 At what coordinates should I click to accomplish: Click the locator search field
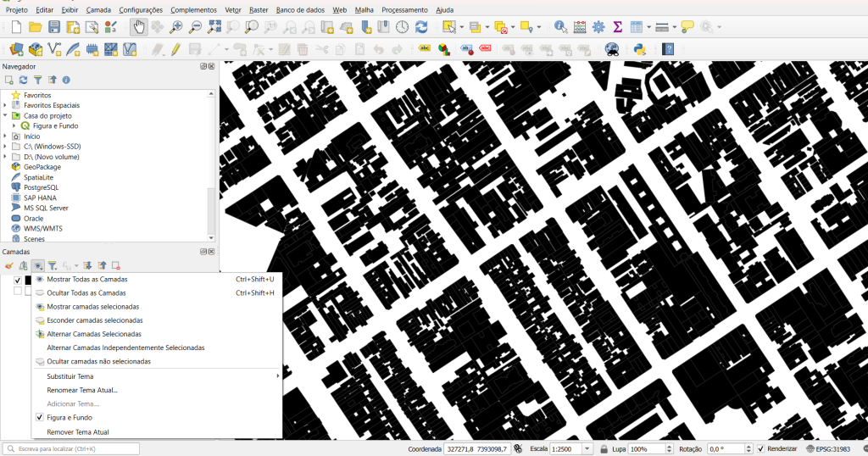pyautogui.click(x=71, y=449)
